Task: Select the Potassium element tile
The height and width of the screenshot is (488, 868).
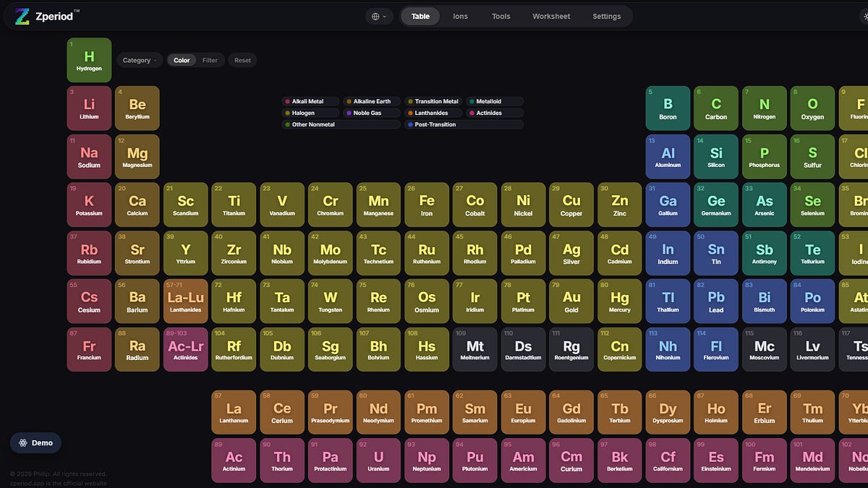Action: coord(89,205)
